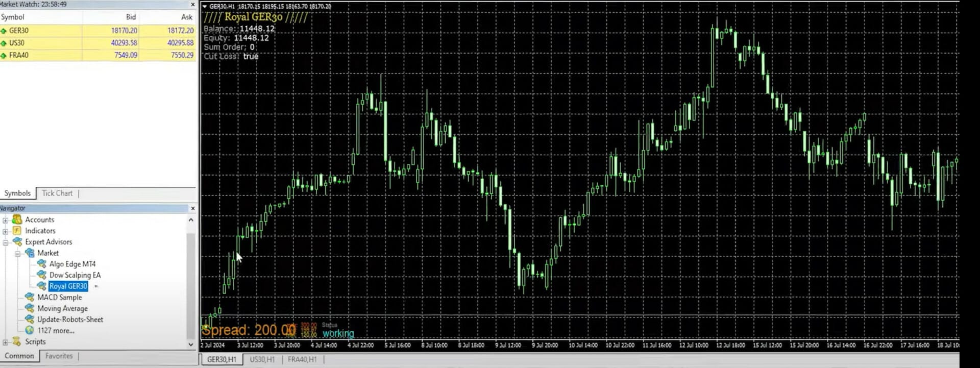
Task: Click the globe icon beside 1127 more
Action: 30,331
